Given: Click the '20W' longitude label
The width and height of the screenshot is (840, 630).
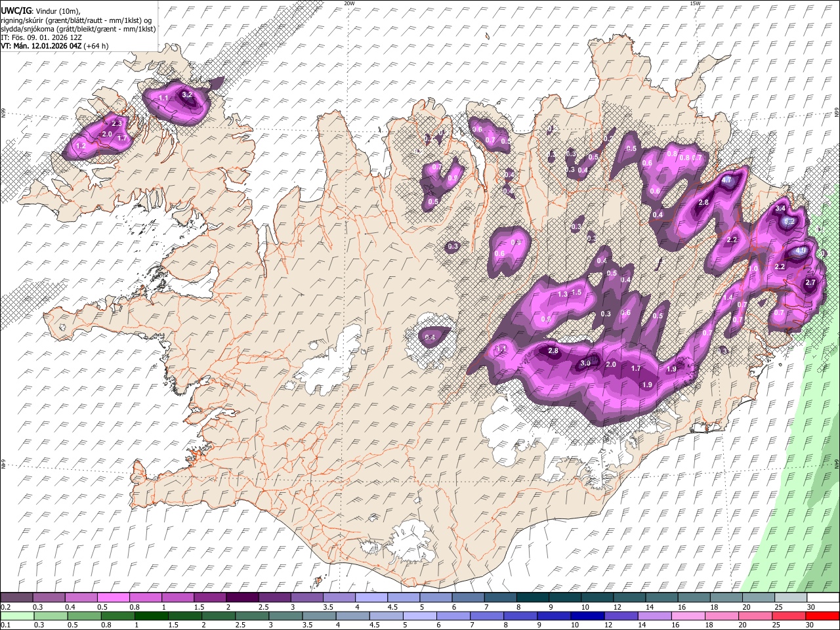Looking at the screenshot, I should pyautogui.click(x=349, y=3).
